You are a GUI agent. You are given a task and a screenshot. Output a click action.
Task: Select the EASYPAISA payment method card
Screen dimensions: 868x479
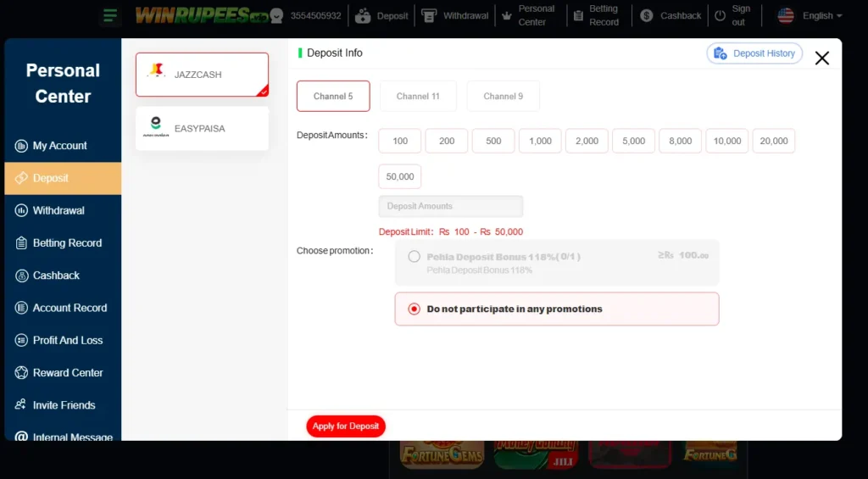tap(202, 129)
